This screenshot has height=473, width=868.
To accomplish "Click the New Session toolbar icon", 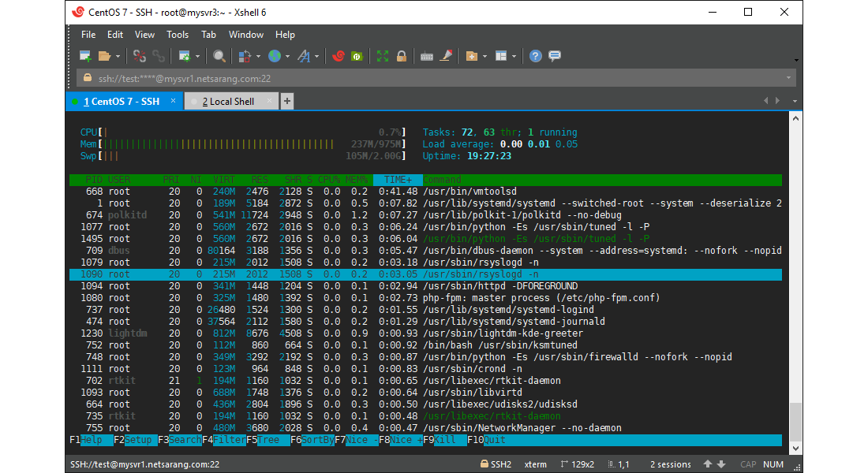I will [85, 56].
